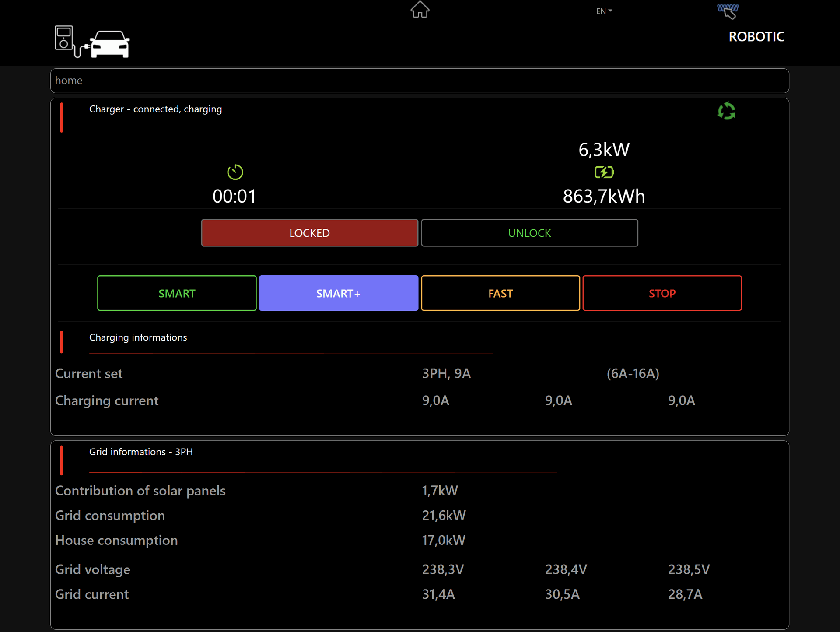
Task: Click the Charging informations section header
Action: click(138, 337)
